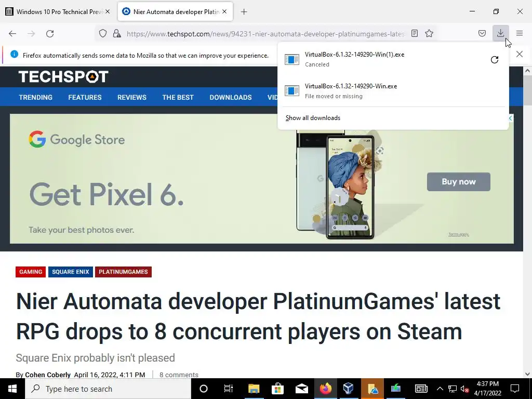This screenshot has width=532, height=399.
Task: Click the GAMING tag
Action: coord(31,272)
